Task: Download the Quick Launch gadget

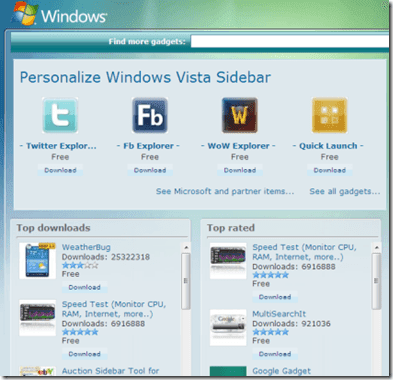Action: pyautogui.click(x=330, y=170)
